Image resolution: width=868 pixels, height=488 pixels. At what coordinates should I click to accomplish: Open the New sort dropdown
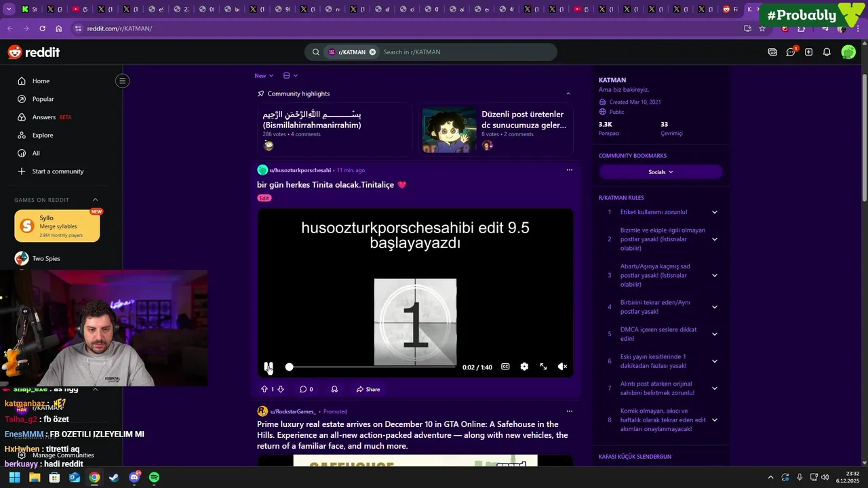pyautogui.click(x=264, y=76)
